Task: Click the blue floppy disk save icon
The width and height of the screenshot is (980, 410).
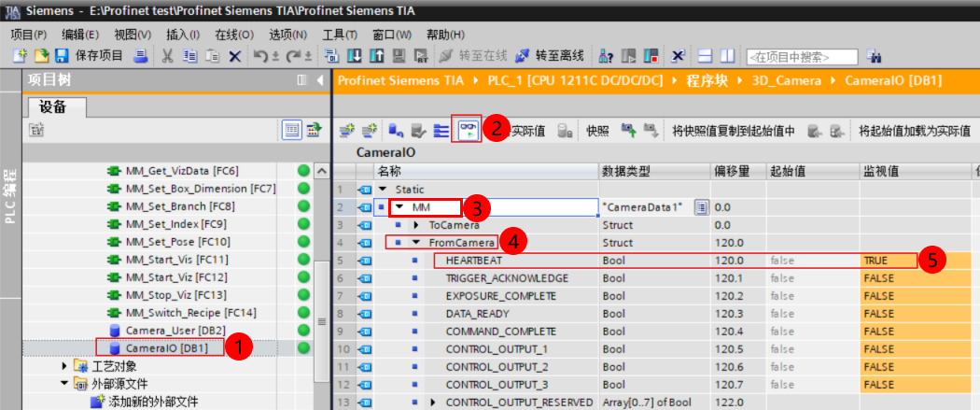Action: click(62, 56)
